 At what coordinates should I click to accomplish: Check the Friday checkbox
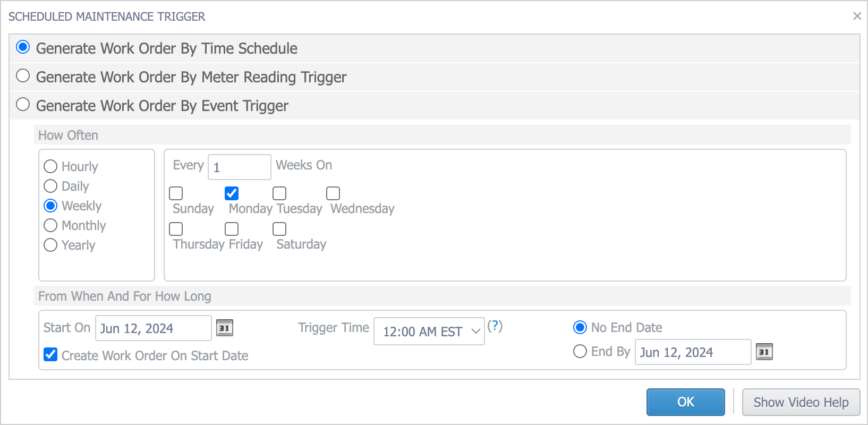(232, 229)
